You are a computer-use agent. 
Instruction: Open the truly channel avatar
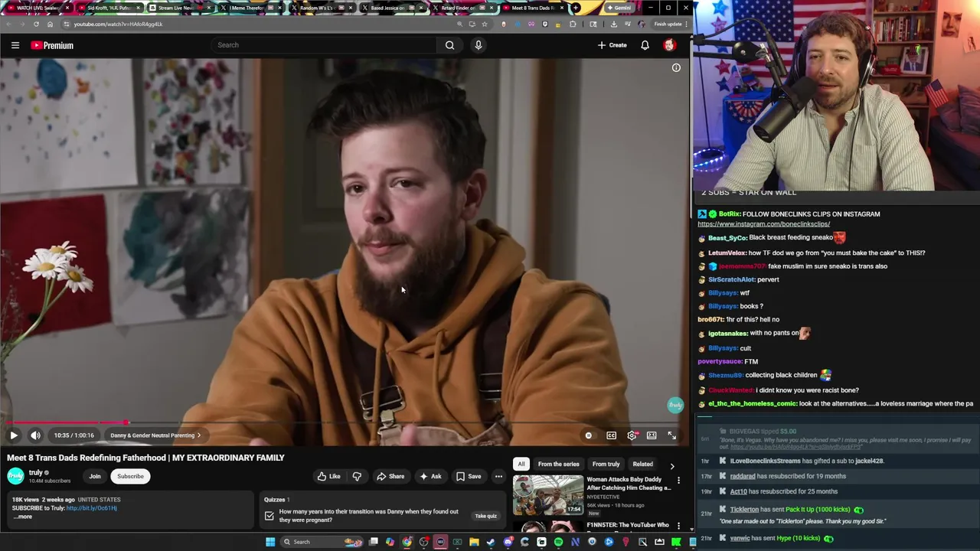pyautogui.click(x=15, y=476)
